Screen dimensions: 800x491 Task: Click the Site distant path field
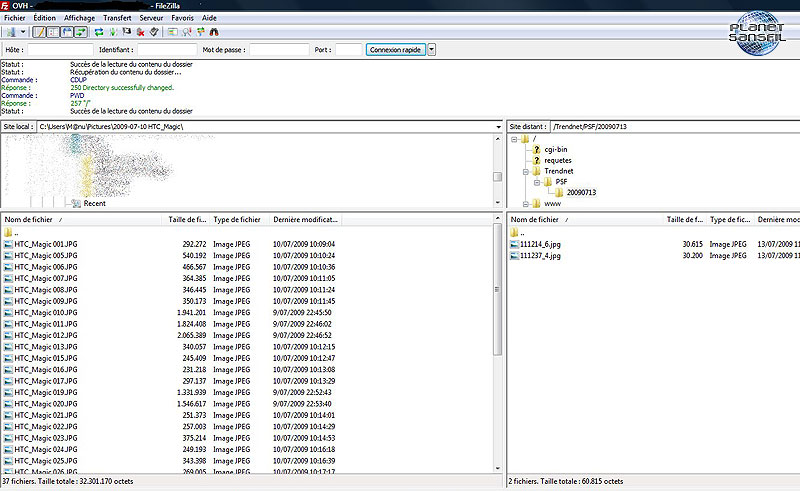click(675, 127)
